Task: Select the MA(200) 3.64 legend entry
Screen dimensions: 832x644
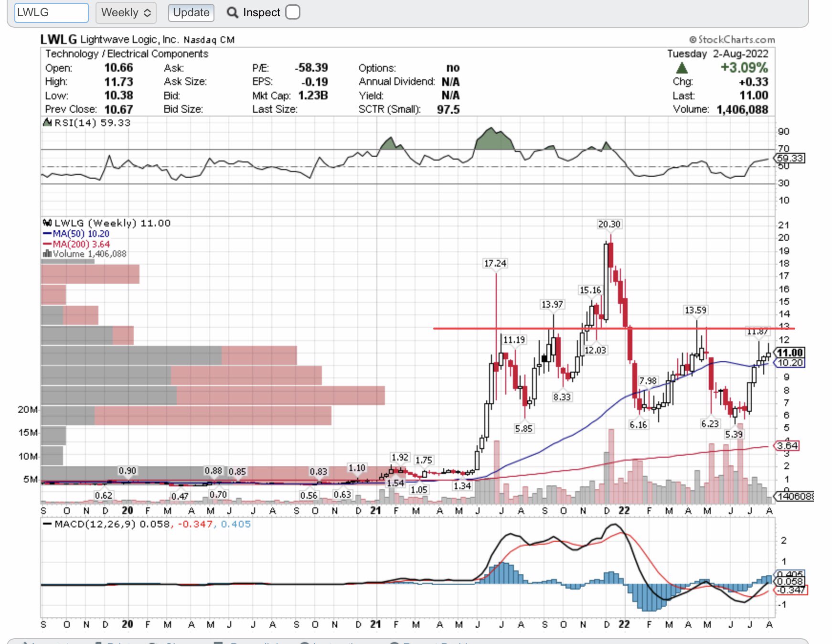Action: [76, 244]
